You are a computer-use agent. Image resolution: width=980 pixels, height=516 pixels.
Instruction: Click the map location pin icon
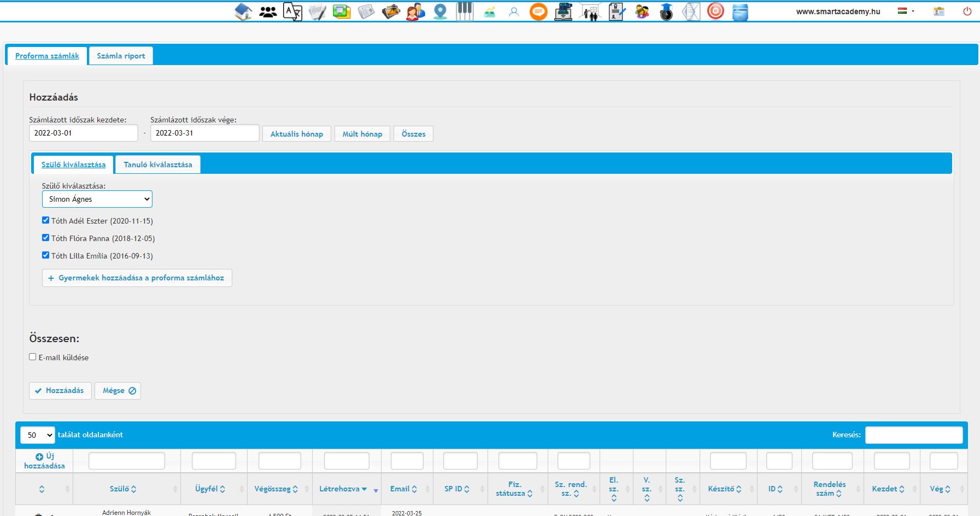click(x=440, y=11)
